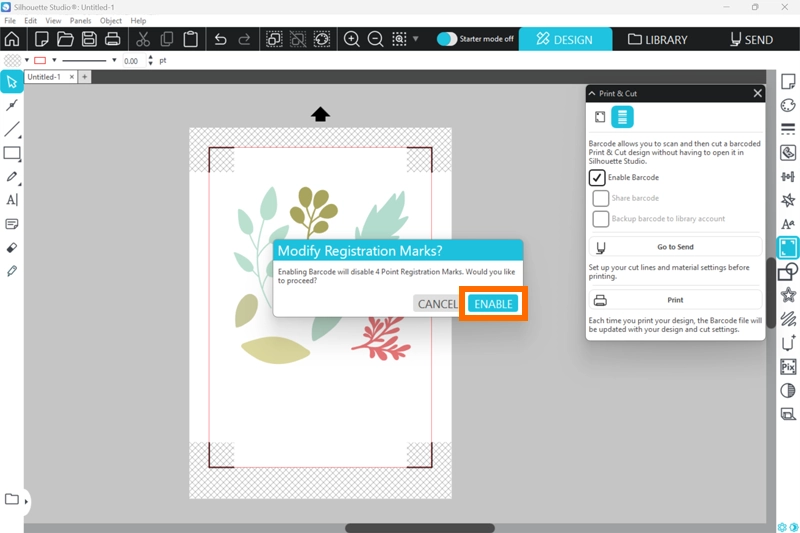
Task: Open the fill pattern dropdown arrow
Action: pos(27,60)
